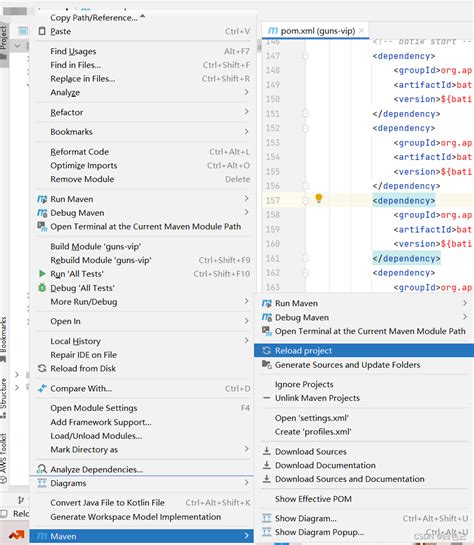Click the Reload project refresh icon
The height and width of the screenshot is (545, 474).
[267, 351]
